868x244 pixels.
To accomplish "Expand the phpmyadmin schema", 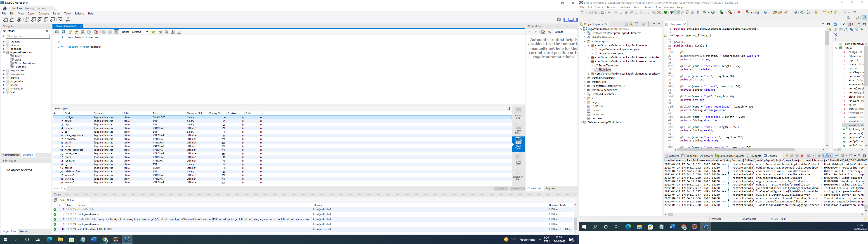I will coord(4,74).
